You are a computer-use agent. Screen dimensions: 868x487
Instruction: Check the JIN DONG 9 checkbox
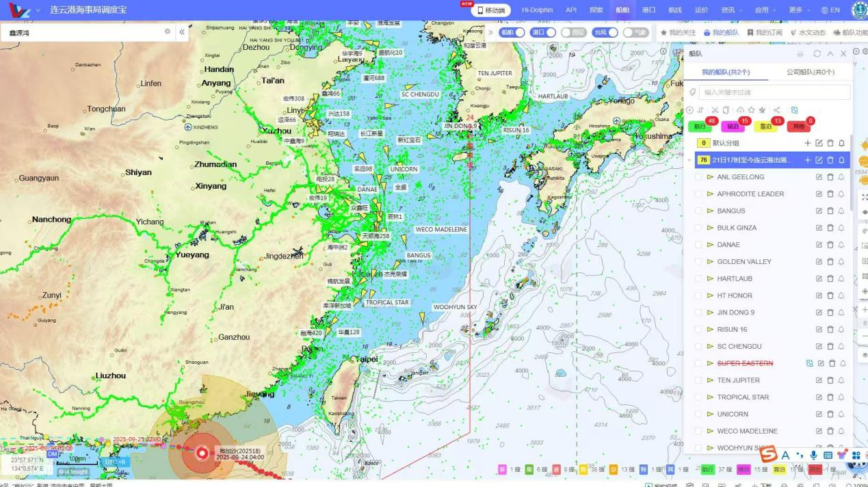pos(698,313)
